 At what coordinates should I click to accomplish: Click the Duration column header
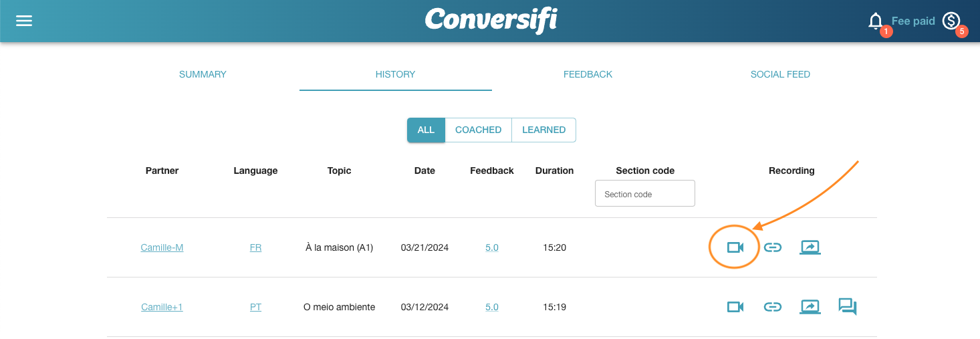[555, 171]
